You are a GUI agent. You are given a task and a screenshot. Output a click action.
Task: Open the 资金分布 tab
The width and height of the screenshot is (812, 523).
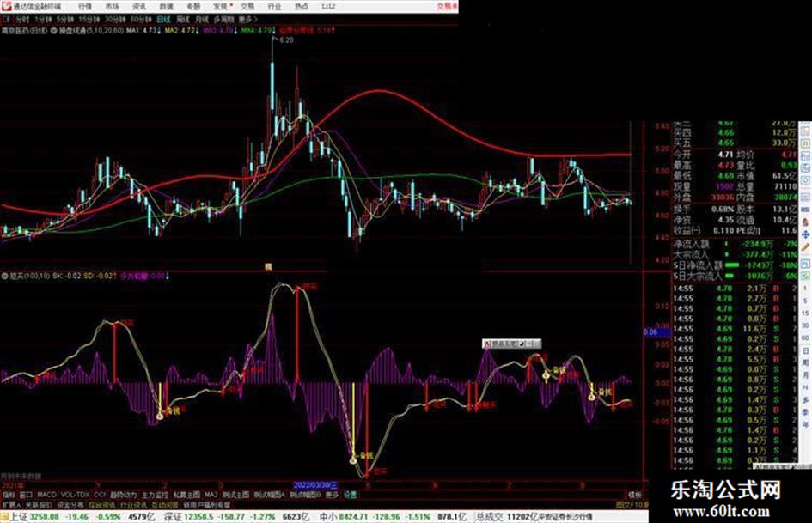click(x=70, y=504)
